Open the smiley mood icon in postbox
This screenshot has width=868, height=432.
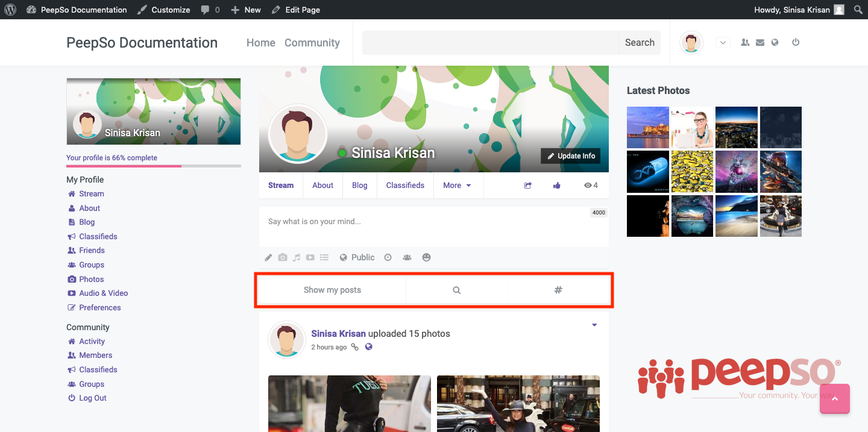(x=427, y=257)
